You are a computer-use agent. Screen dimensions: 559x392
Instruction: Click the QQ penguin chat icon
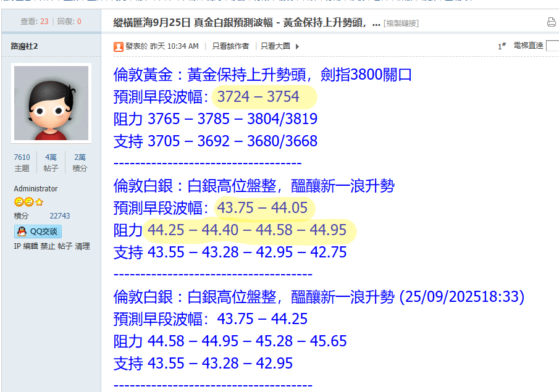point(22,231)
